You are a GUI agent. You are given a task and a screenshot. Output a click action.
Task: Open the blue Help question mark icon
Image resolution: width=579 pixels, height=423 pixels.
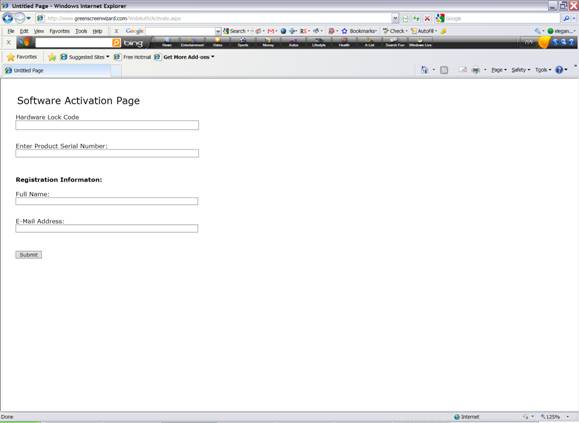point(559,70)
